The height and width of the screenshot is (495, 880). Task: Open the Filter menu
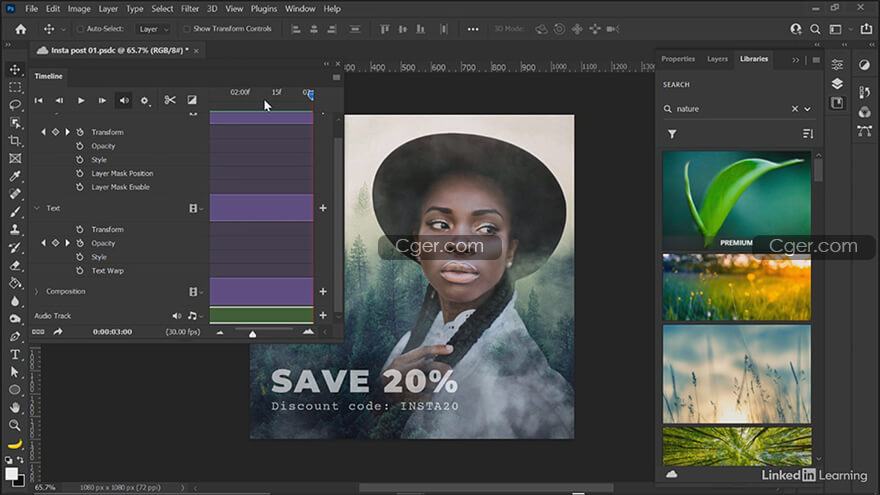coord(190,8)
